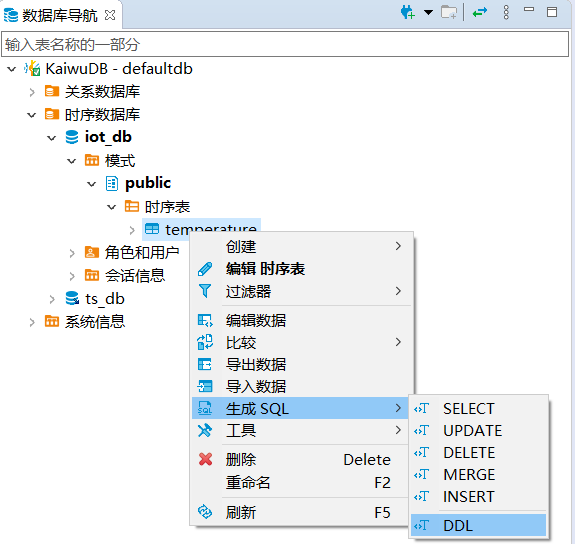Image resolution: width=575 pixels, height=544 pixels.
Task: Click the filter funnel icon
Action: click(205, 291)
